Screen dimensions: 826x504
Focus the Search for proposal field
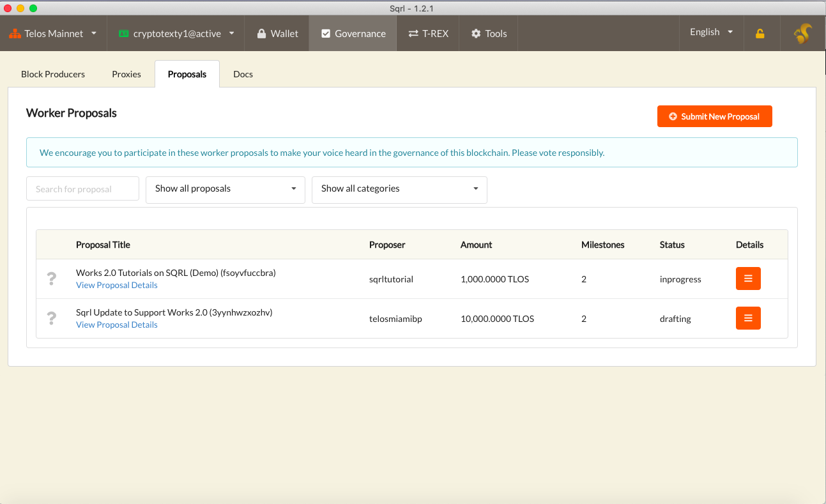82,188
